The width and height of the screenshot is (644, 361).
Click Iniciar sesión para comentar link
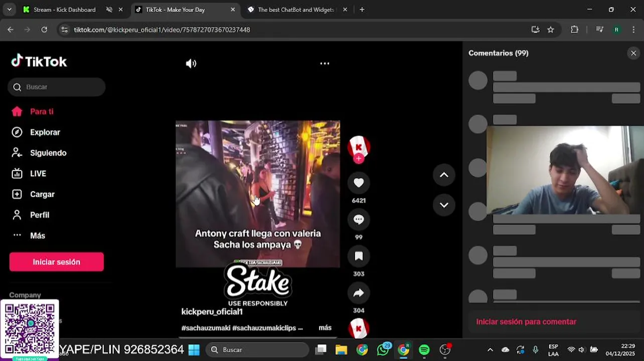(526, 322)
